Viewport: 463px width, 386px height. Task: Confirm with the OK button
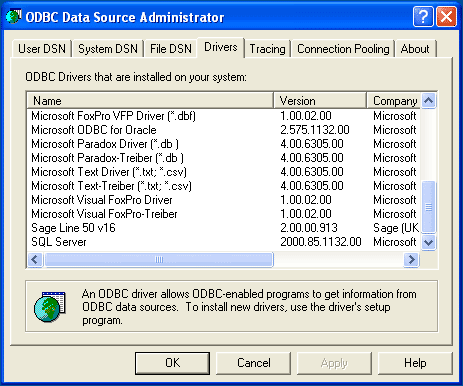click(x=172, y=363)
